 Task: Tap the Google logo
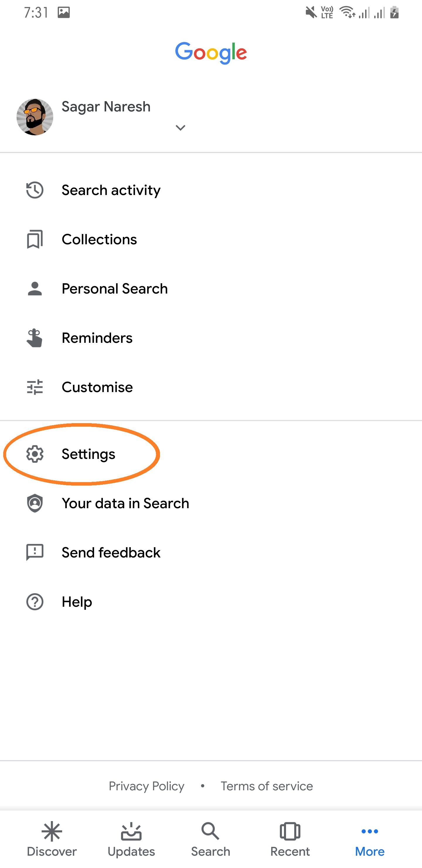pos(211,53)
